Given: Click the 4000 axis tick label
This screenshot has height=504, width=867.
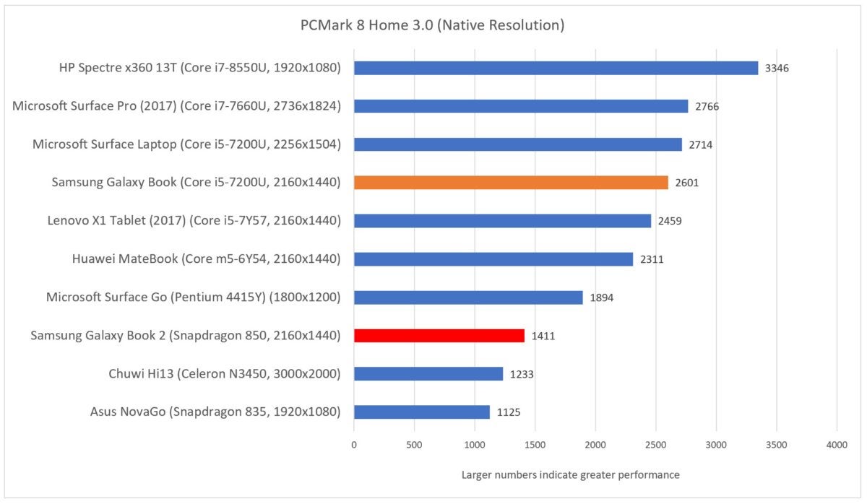Looking at the screenshot, I should pyautogui.click(x=837, y=446).
